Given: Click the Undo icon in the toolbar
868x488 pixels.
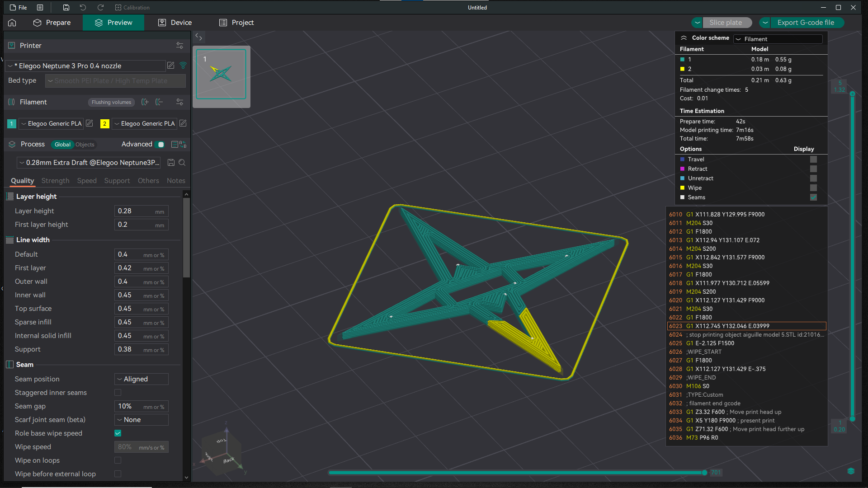Looking at the screenshot, I should pos(82,7).
